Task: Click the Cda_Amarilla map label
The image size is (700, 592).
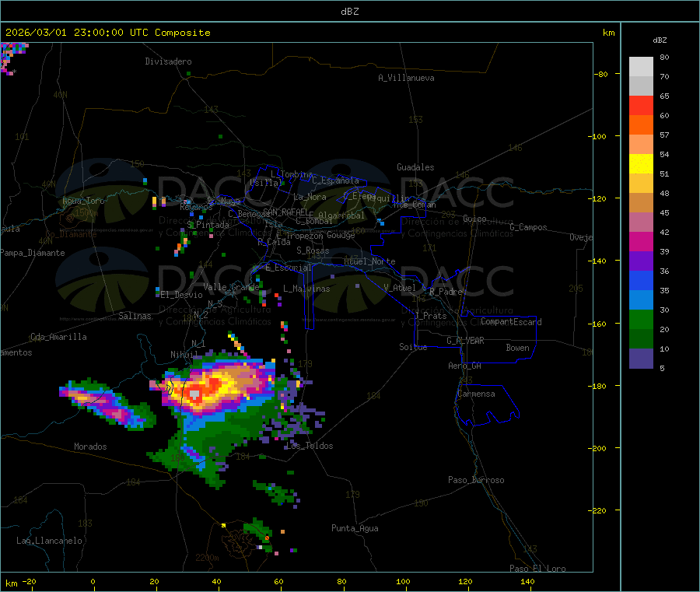Action: [x=58, y=337]
